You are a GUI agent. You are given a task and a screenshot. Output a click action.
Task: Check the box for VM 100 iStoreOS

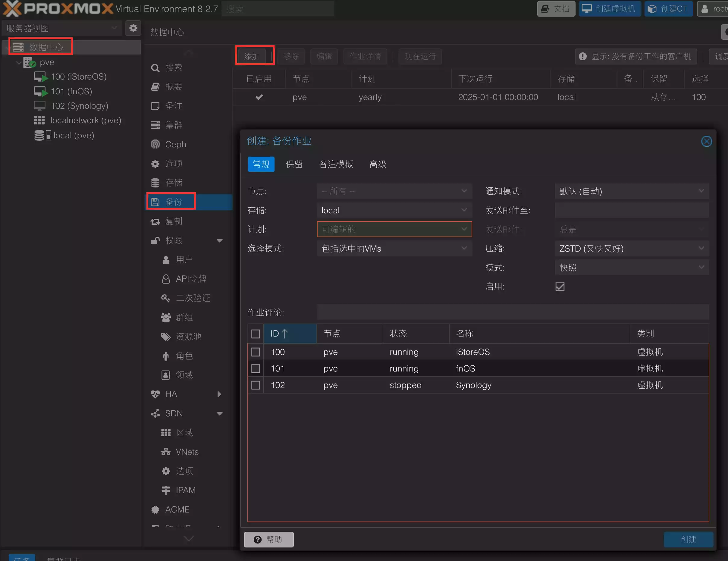256,352
